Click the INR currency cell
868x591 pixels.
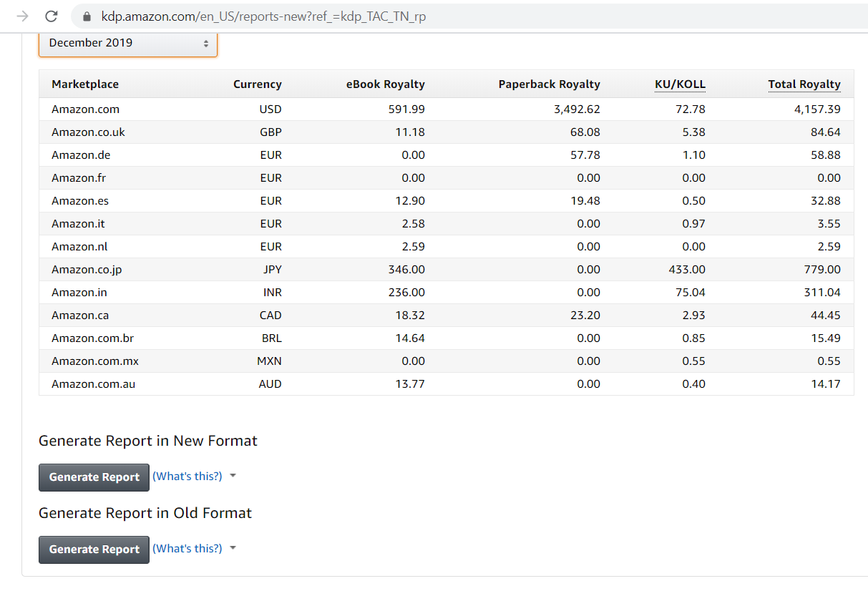273,293
